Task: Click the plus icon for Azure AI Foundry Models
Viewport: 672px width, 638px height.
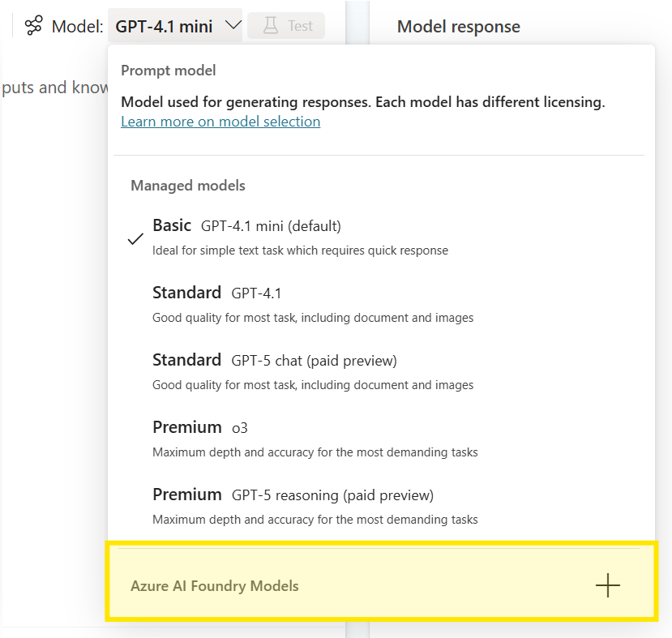Action: [x=608, y=585]
